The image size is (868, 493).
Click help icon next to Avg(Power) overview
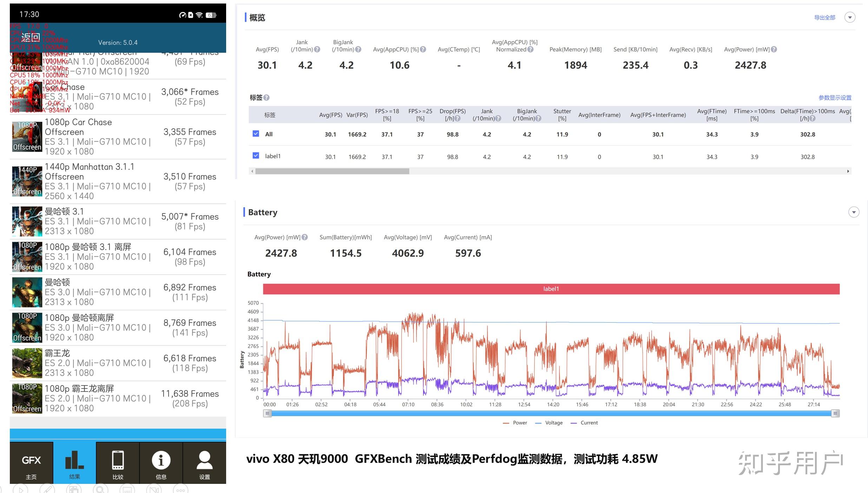coord(774,50)
